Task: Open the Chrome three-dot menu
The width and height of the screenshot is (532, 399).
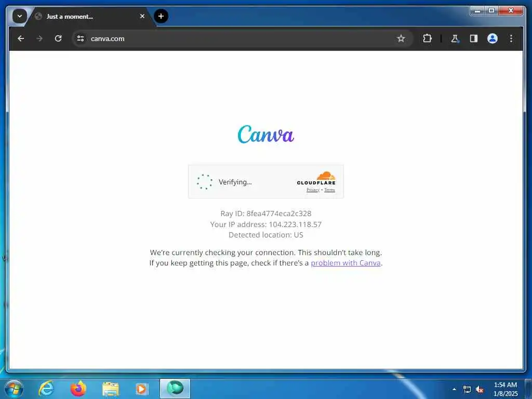Action: pos(511,38)
